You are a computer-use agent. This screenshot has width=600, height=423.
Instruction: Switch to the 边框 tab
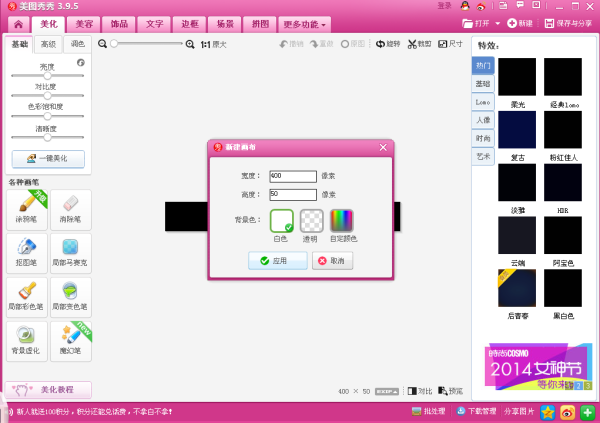pos(189,24)
